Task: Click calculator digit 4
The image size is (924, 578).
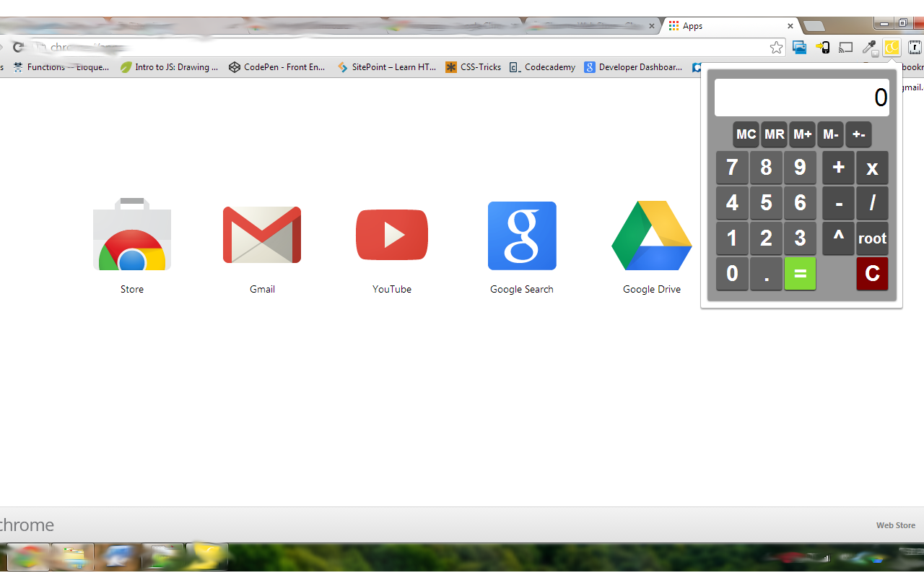Action: [x=732, y=203]
